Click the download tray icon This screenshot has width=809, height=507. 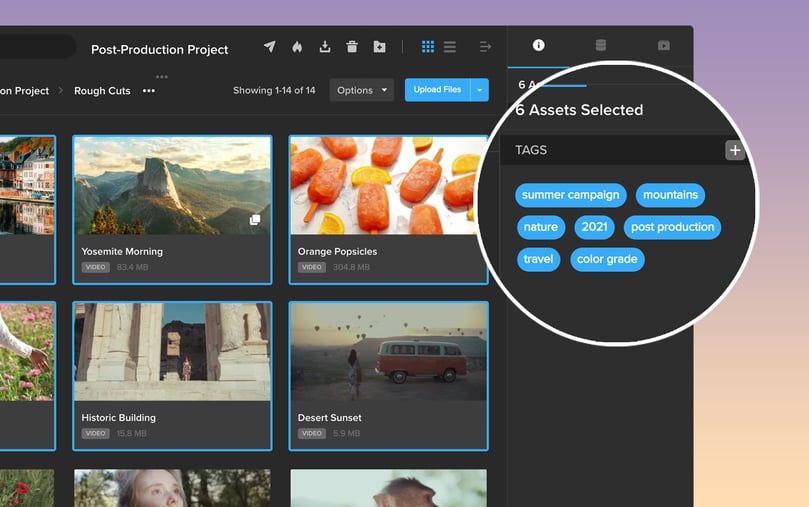tap(325, 46)
